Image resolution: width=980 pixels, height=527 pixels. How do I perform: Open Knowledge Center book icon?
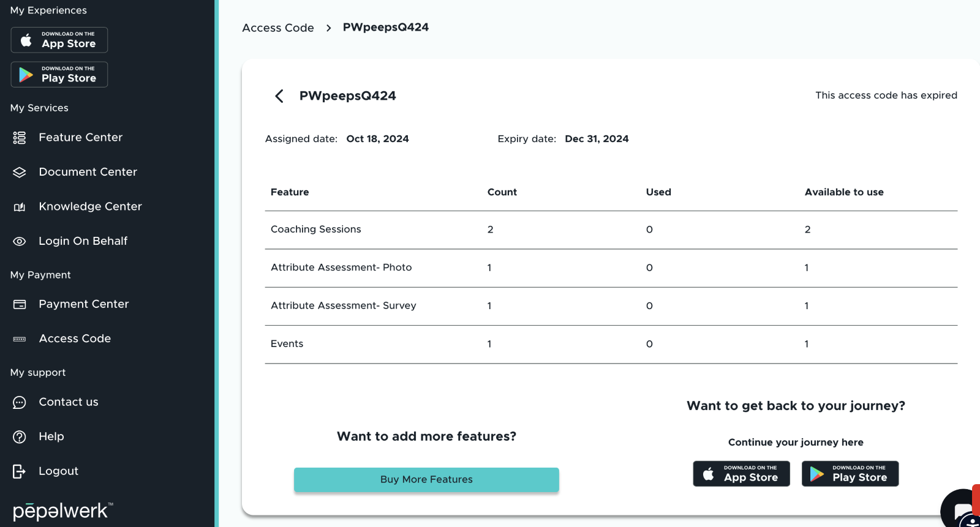pyautogui.click(x=20, y=207)
